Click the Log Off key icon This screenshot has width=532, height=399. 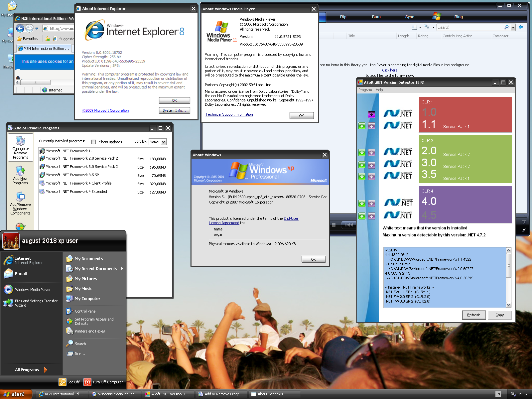63,382
